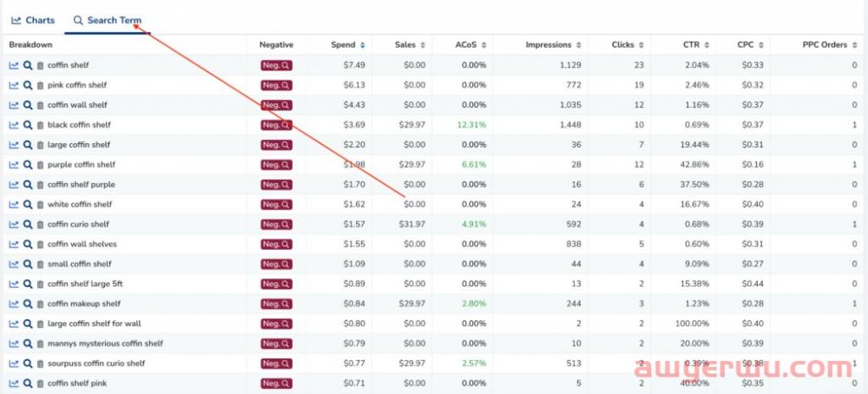
Task: Open chart icon for coffin shelf purple
Action: coord(14,185)
